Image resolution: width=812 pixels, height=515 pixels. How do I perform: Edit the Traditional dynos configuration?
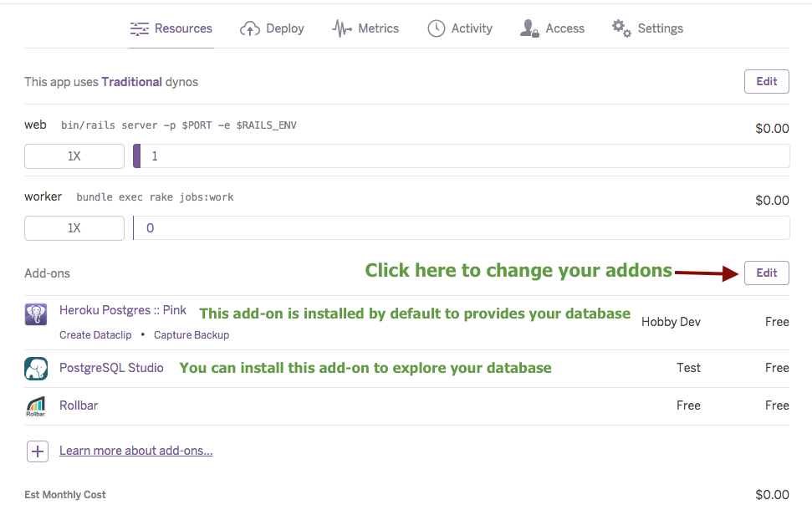(x=767, y=82)
